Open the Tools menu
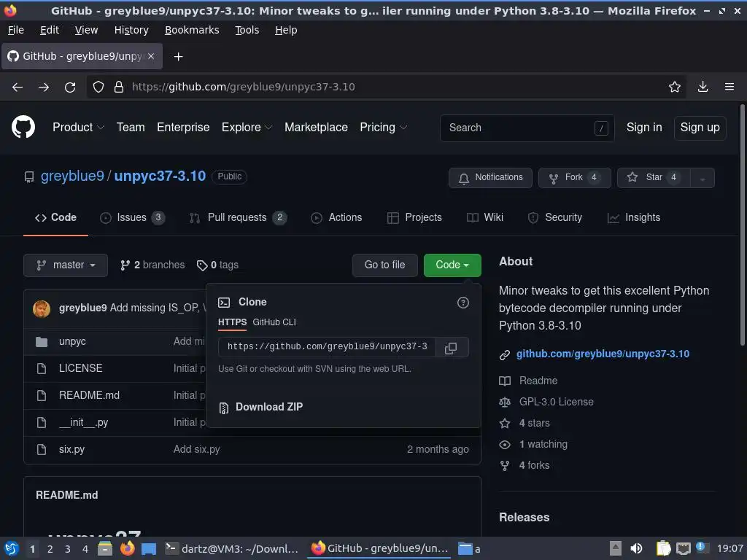The height and width of the screenshot is (560, 747). [x=247, y=30]
